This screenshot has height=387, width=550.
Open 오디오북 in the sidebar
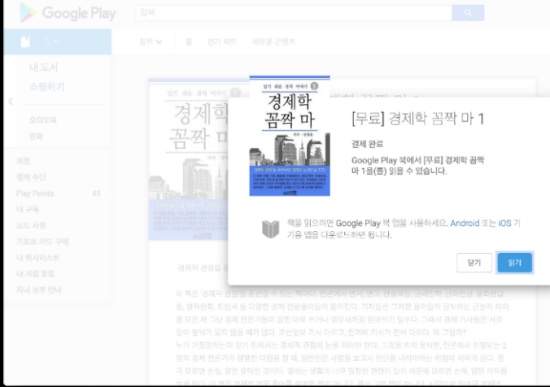(42, 120)
